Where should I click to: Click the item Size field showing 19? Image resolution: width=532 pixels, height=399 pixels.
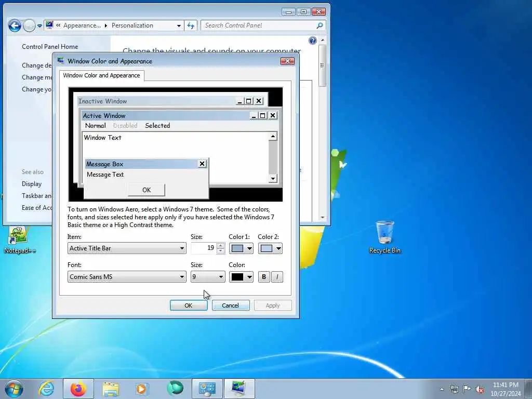point(204,248)
